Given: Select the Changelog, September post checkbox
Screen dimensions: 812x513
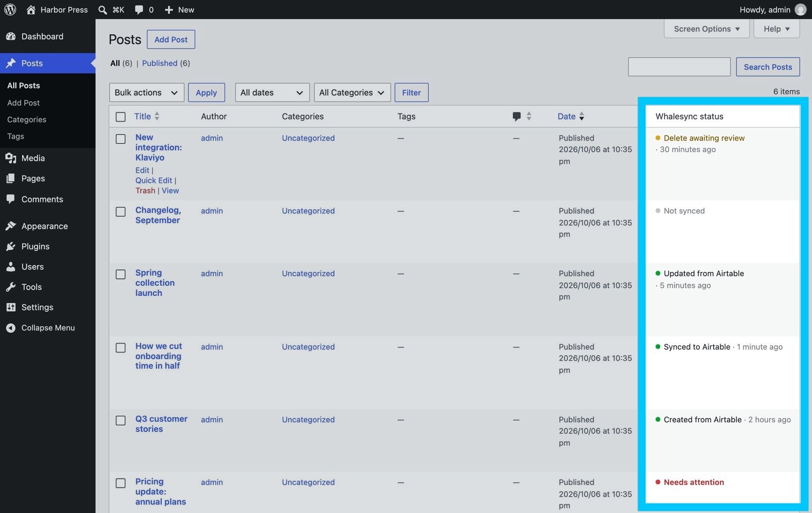Looking at the screenshot, I should click(121, 212).
